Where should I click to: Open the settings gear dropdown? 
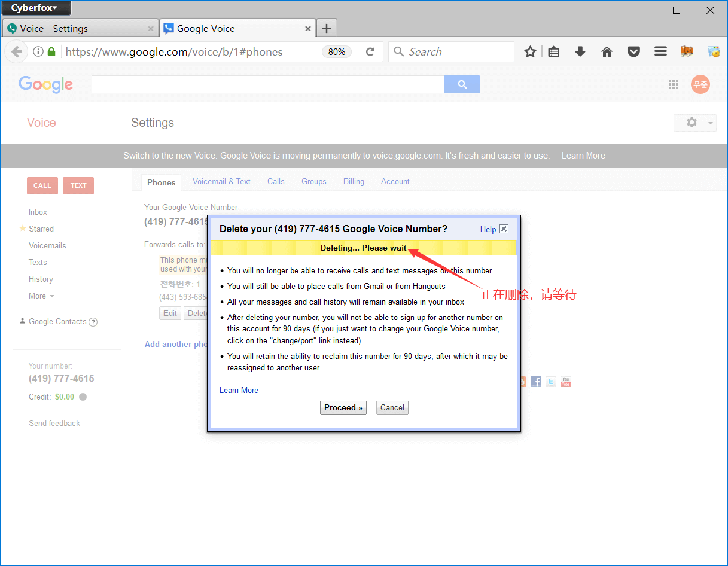tap(695, 123)
